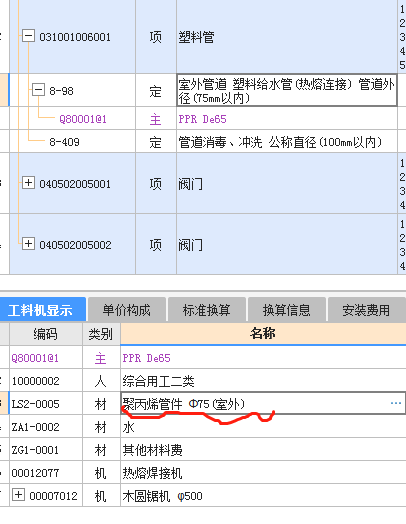Click the 编码 column header
This screenshot has height=524, width=406.
tap(46, 334)
